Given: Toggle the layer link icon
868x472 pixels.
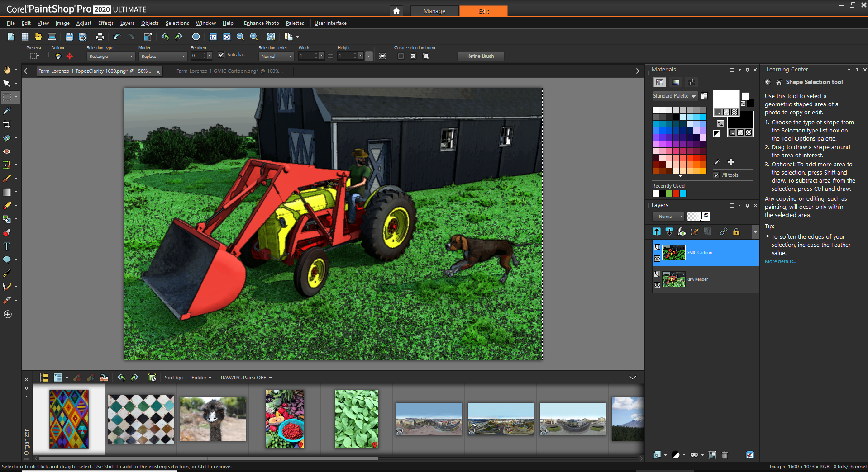Looking at the screenshot, I should pyautogui.click(x=724, y=231).
